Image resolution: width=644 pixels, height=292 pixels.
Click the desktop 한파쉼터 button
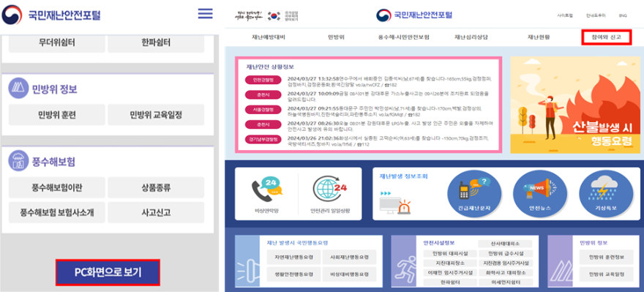[x=450, y=283]
